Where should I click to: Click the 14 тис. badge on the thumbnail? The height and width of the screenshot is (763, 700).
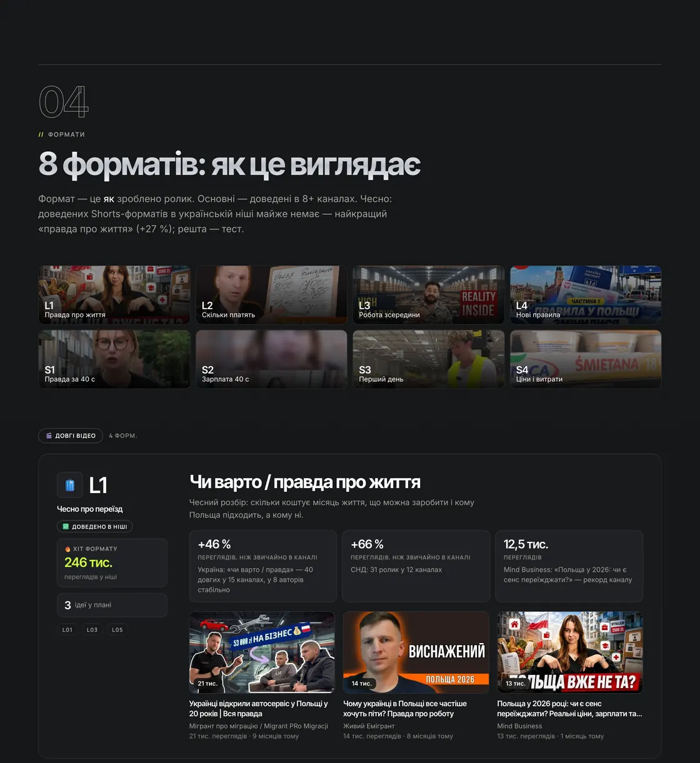click(x=361, y=684)
